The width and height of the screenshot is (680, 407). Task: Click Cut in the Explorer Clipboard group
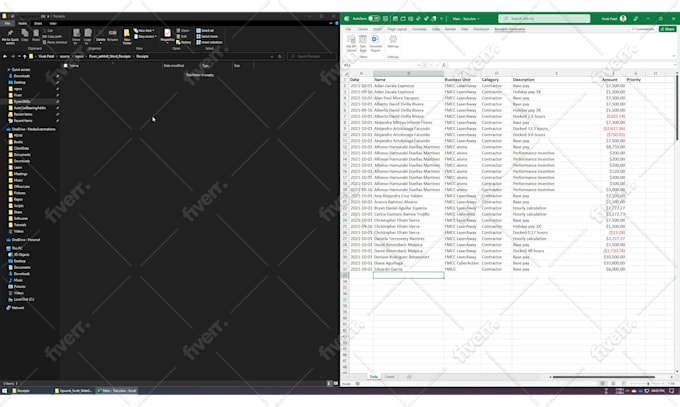click(49, 31)
